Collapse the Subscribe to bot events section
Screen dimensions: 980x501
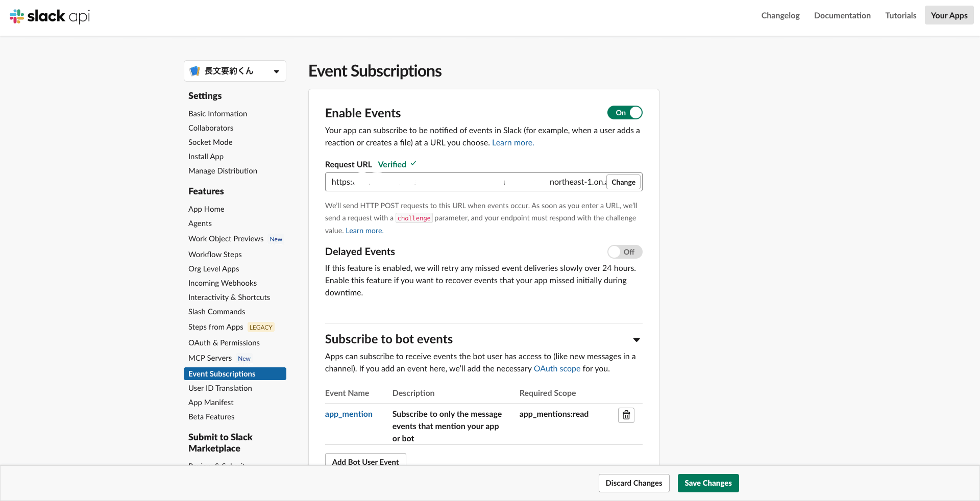(636, 340)
